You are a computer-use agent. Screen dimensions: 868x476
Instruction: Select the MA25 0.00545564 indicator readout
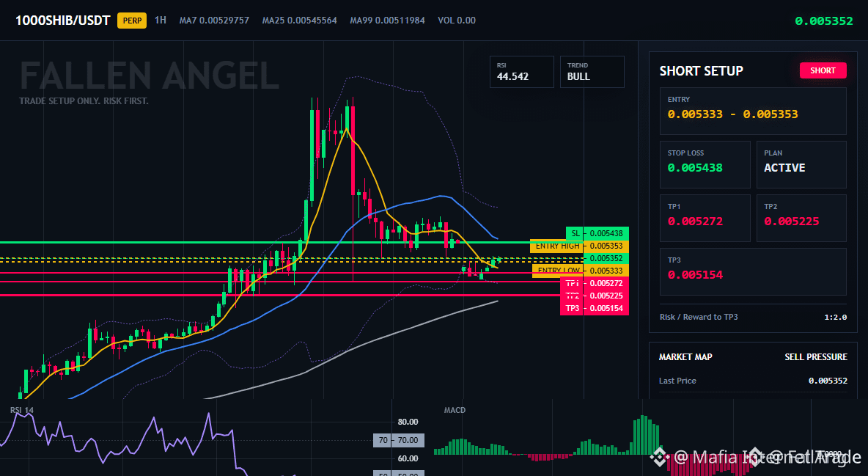click(x=300, y=21)
